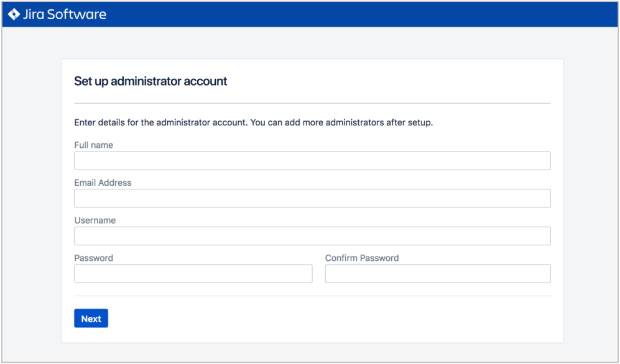Click the 'Set up administrator account' heading
This screenshot has width=620, height=364.
[150, 81]
